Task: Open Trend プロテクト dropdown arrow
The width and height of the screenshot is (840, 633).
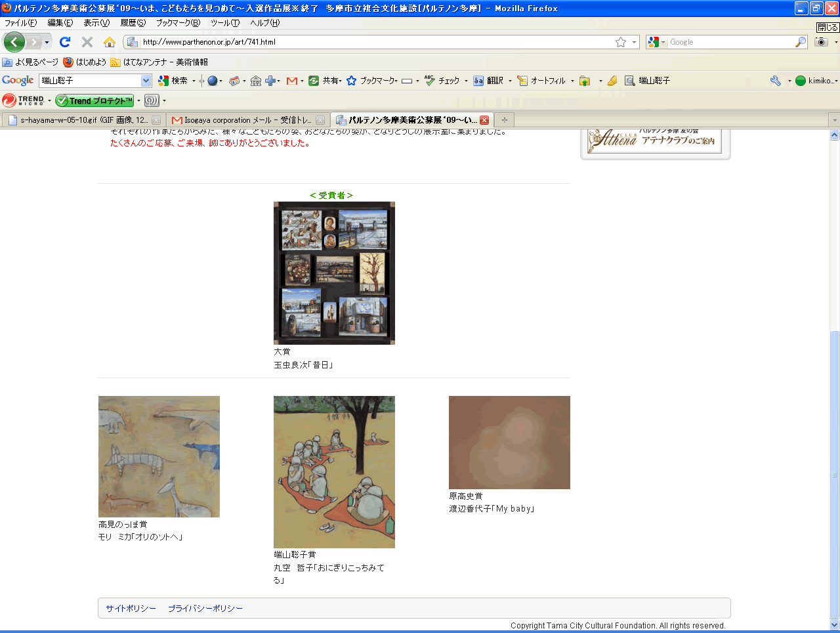Action: click(138, 100)
